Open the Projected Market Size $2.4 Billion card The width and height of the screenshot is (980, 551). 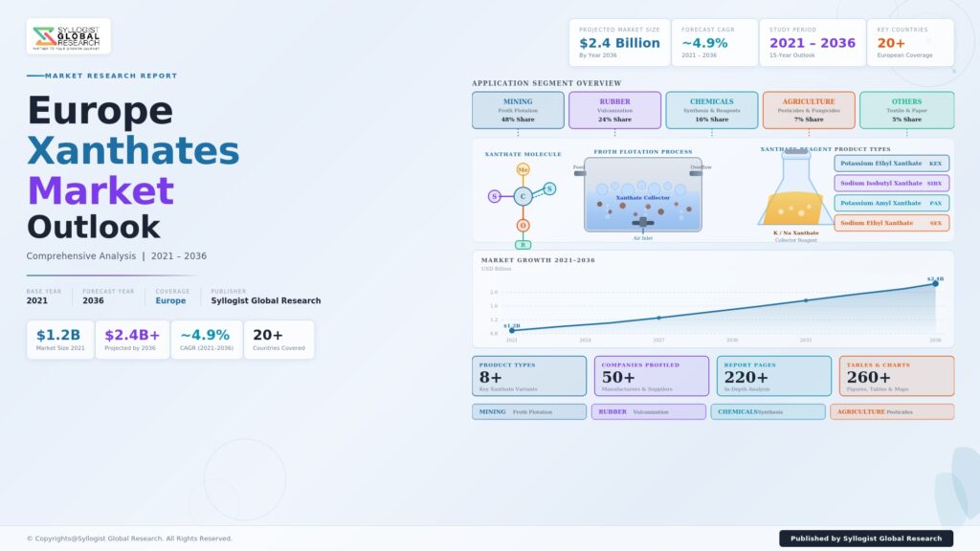(x=619, y=43)
